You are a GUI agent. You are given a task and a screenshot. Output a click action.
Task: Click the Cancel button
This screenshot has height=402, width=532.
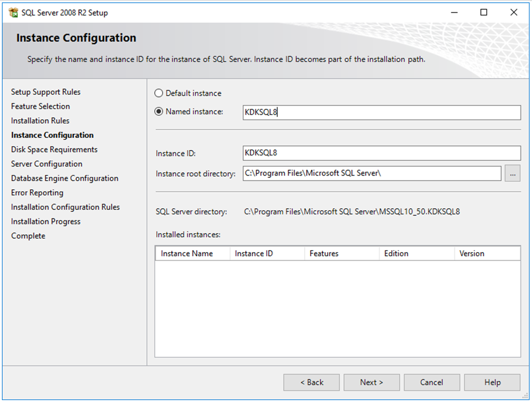pos(432,382)
